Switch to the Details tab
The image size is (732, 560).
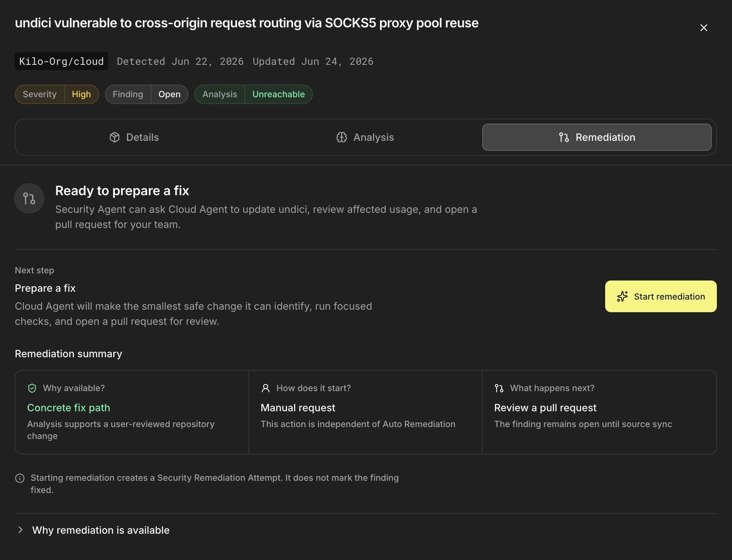pos(134,137)
